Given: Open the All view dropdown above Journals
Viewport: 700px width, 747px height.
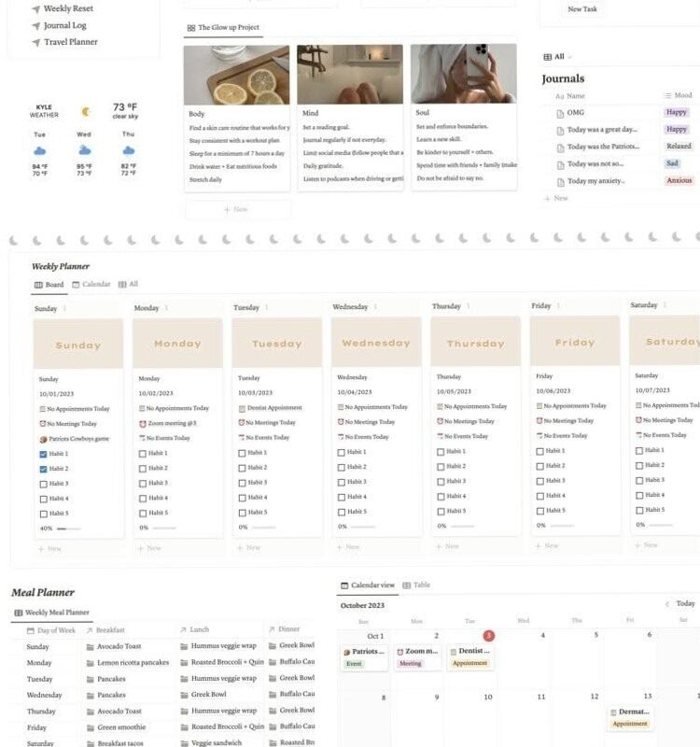Looking at the screenshot, I should point(557,57).
